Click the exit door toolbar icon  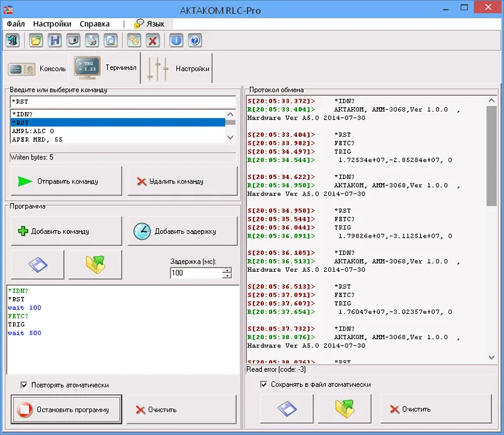coord(13,41)
